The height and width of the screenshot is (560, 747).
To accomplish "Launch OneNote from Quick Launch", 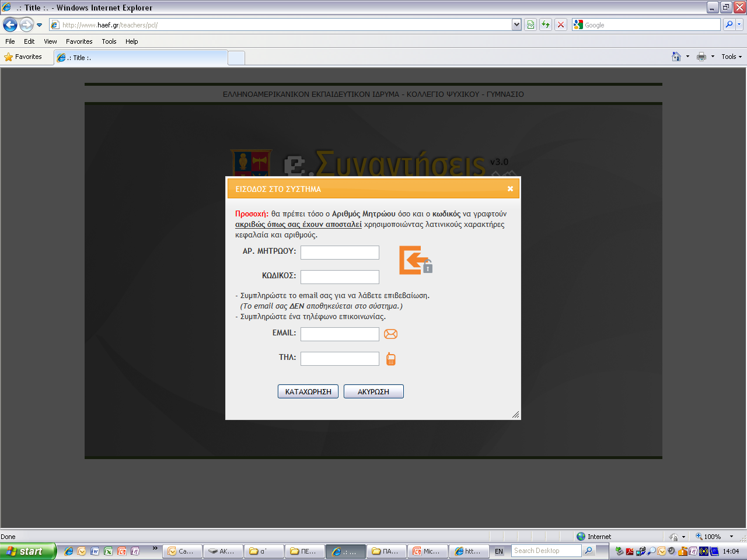I will point(135,551).
